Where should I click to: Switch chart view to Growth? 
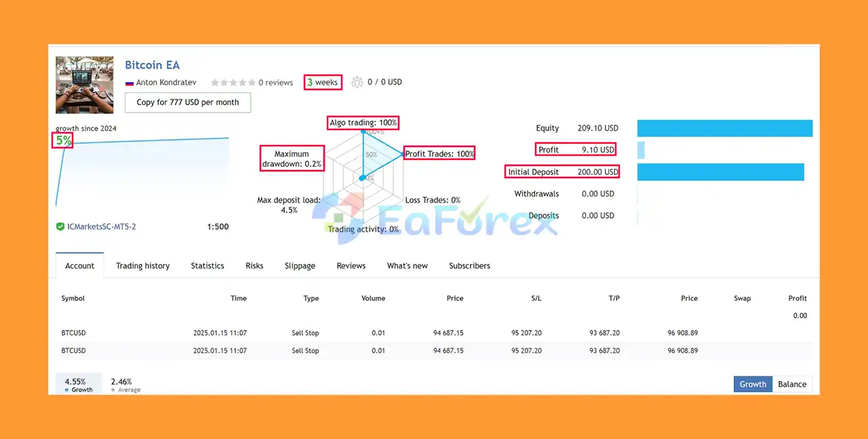click(753, 384)
